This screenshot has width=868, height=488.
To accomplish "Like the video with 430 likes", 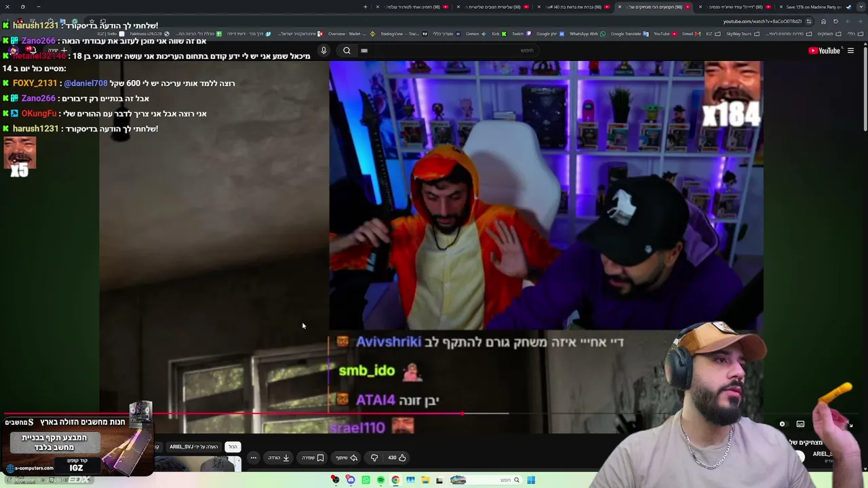I will pos(397,457).
